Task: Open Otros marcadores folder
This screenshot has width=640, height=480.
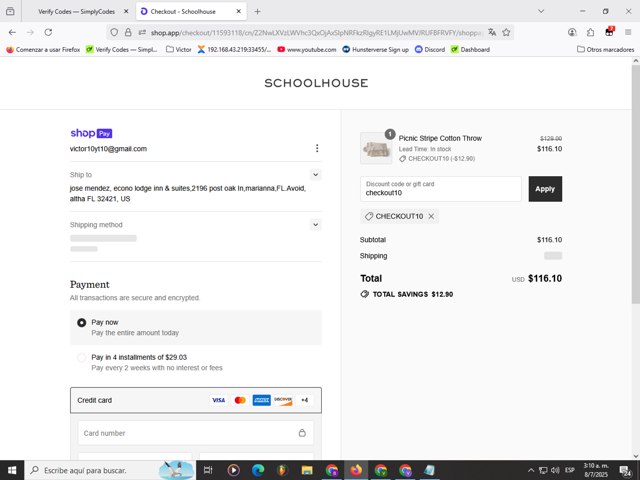Action: 605,49
